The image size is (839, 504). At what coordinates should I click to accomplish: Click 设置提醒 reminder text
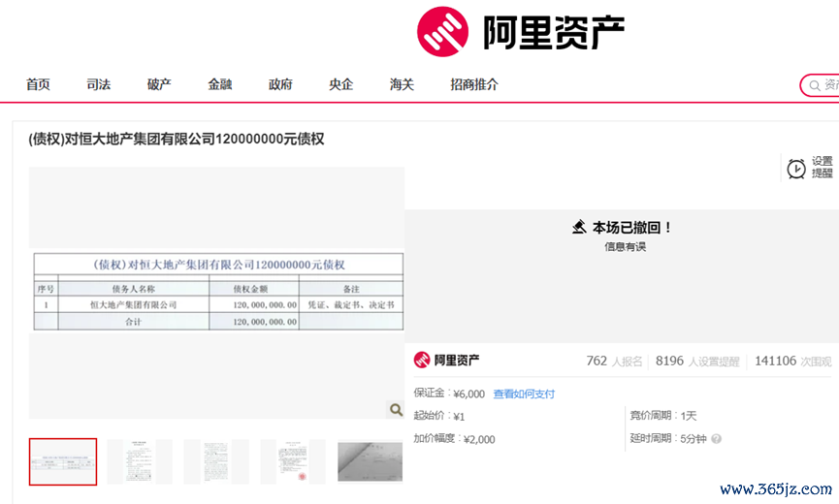click(822, 168)
